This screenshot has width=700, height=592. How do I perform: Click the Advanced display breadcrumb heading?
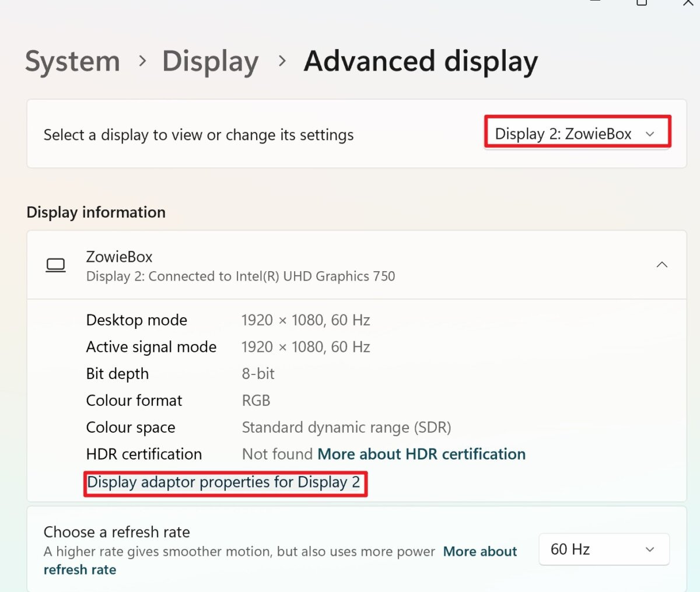point(421,61)
